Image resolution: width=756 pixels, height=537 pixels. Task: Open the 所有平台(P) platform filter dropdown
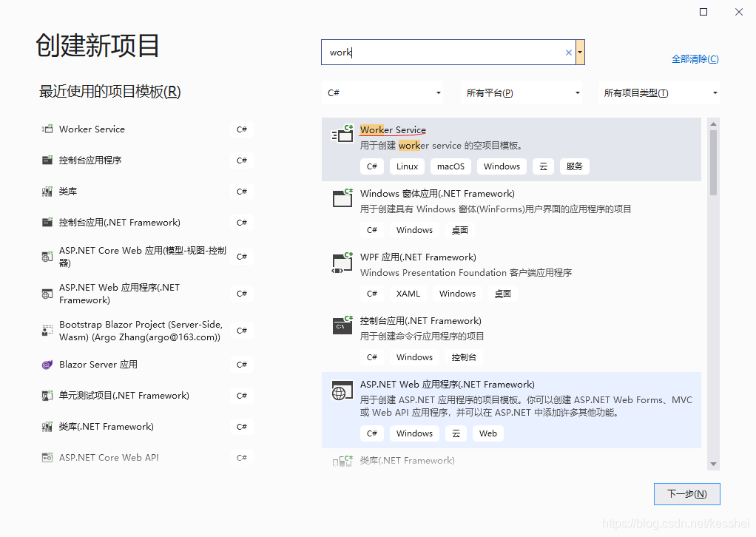point(522,92)
